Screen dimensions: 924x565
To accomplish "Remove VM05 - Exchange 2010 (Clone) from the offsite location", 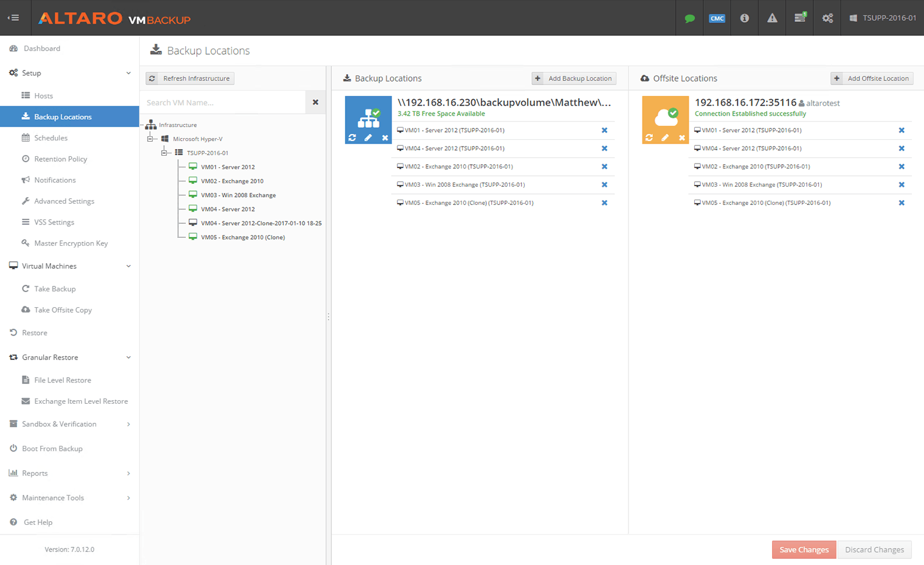I will click(x=902, y=203).
